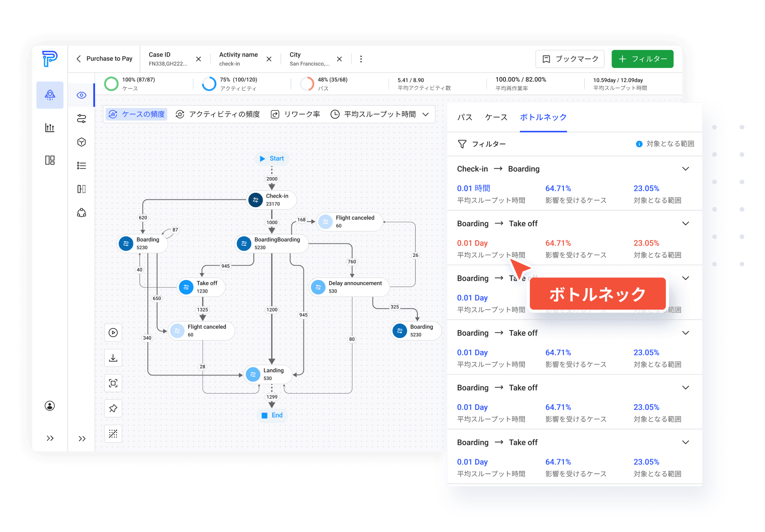765x532 pixels.
Task: Switch to the パス tab
Action: click(464, 117)
